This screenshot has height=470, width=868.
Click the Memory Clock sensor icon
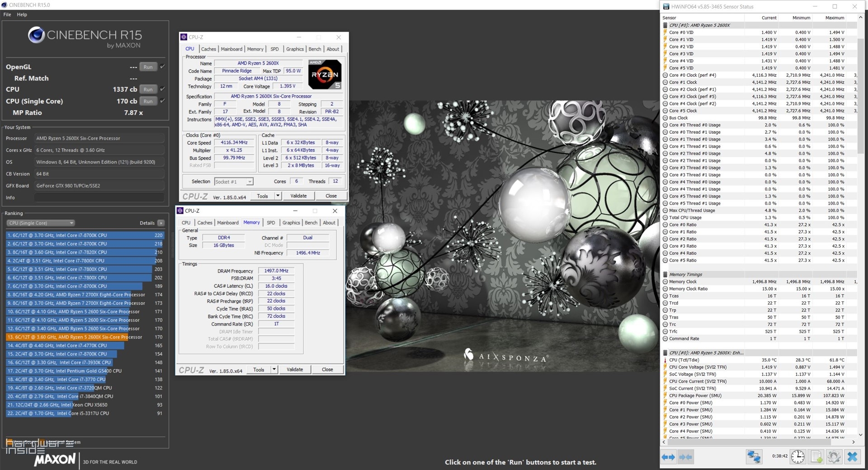point(665,282)
